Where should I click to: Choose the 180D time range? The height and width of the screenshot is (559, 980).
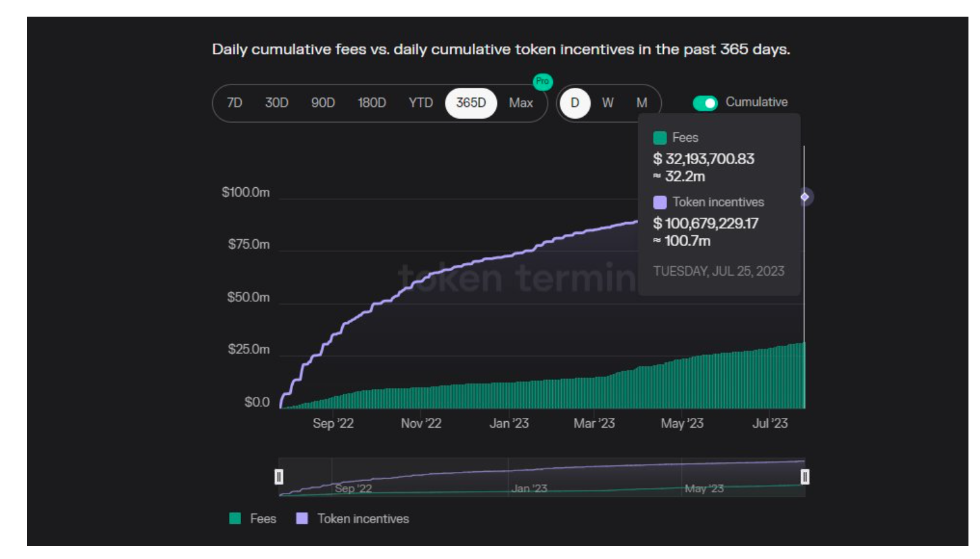[372, 103]
